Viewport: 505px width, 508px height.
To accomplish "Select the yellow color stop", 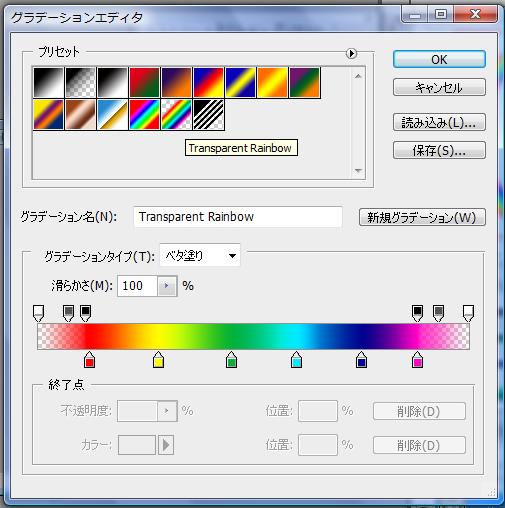I will 158,359.
